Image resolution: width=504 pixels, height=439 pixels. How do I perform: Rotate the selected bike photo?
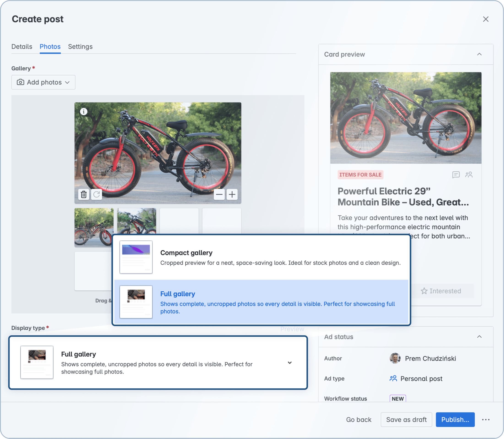(96, 194)
